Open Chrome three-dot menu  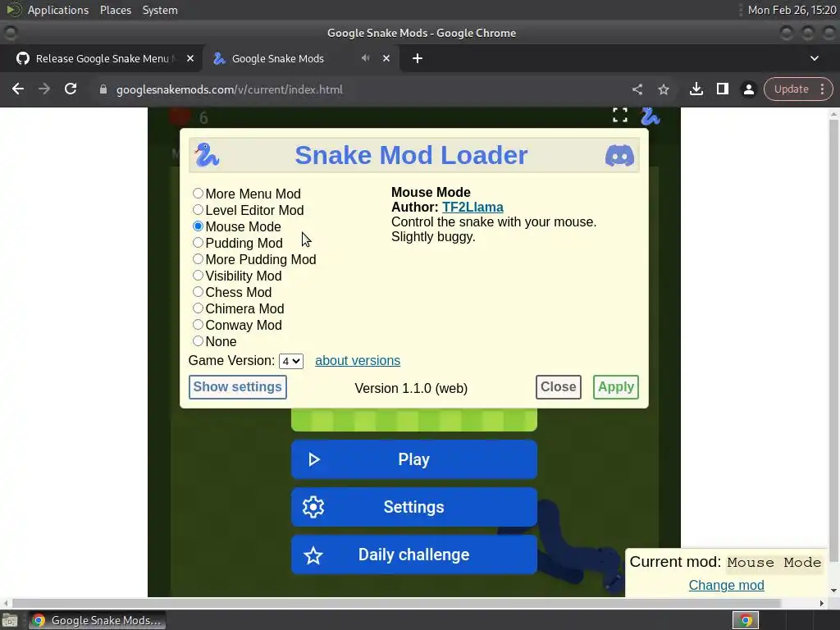[822, 89]
